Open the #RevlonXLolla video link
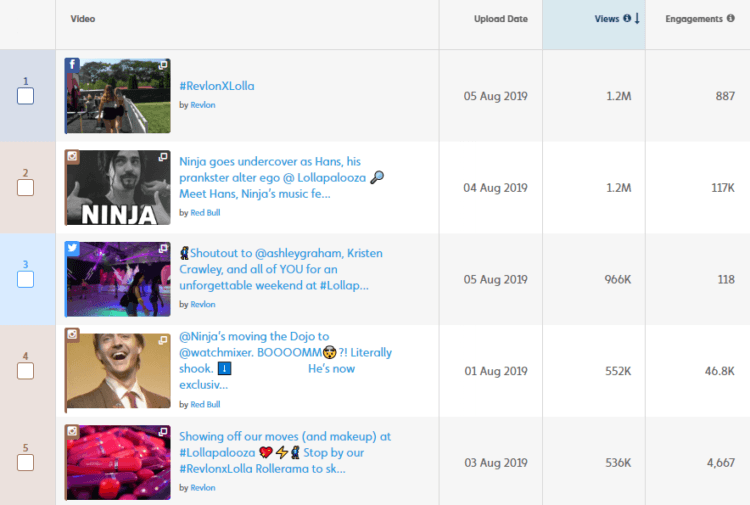750x505 pixels. (x=217, y=86)
